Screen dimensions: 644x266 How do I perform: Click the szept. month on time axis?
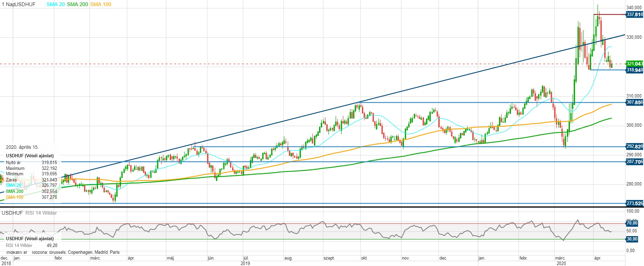[x=329, y=258]
